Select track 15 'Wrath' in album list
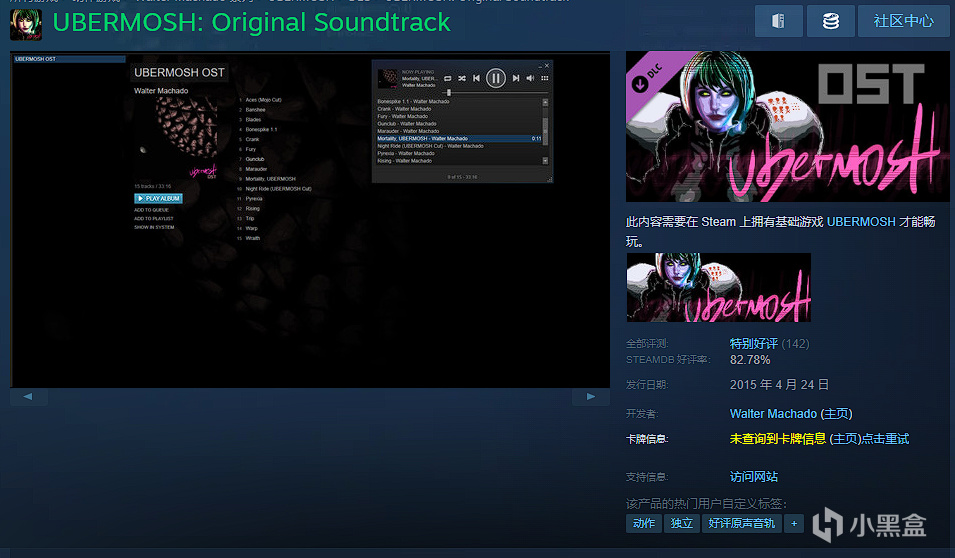 coord(252,238)
